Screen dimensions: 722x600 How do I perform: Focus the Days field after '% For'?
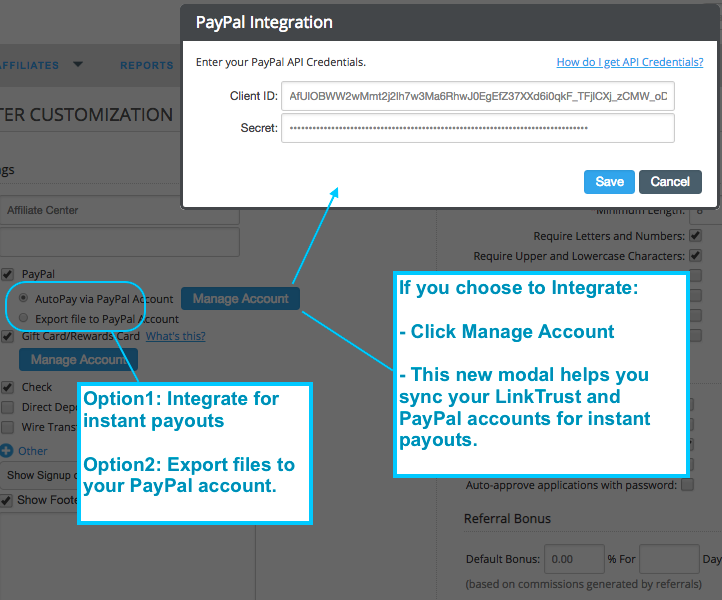click(x=670, y=559)
